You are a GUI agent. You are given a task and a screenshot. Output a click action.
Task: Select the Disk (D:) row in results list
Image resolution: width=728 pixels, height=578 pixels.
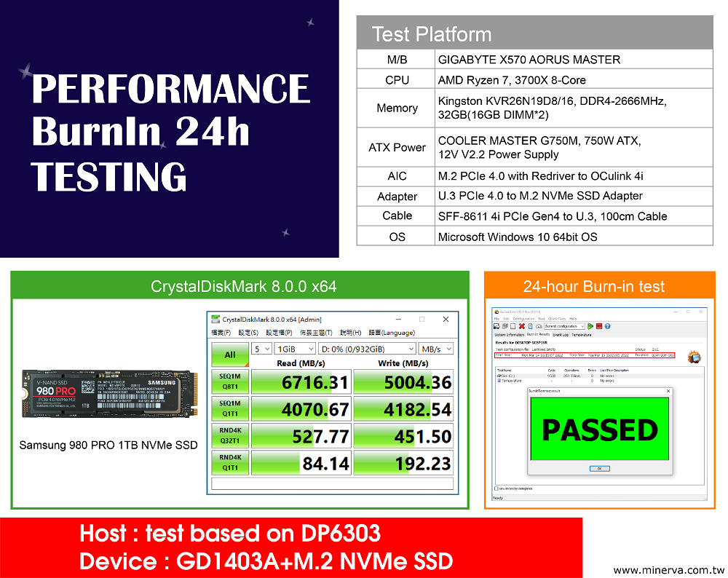click(x=601, y=376)
